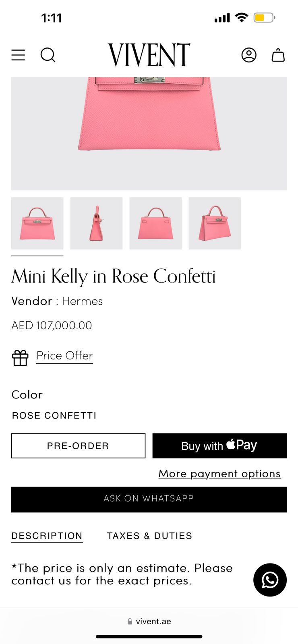Viewport: 298px width, 644px height.
Task: Tap the battery indicator in the status bar
Action: tap(263, 17)
